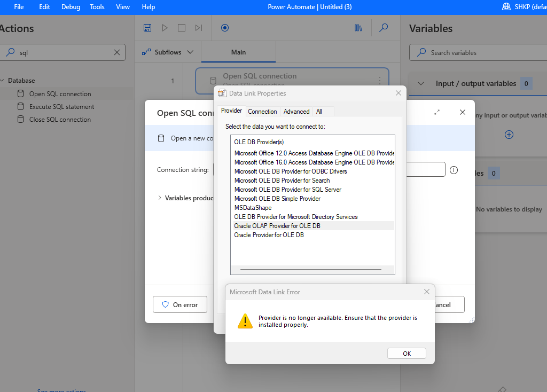547x392 pixels.
Task: Collapse Input / output variables section
Action: pos(421,84)
